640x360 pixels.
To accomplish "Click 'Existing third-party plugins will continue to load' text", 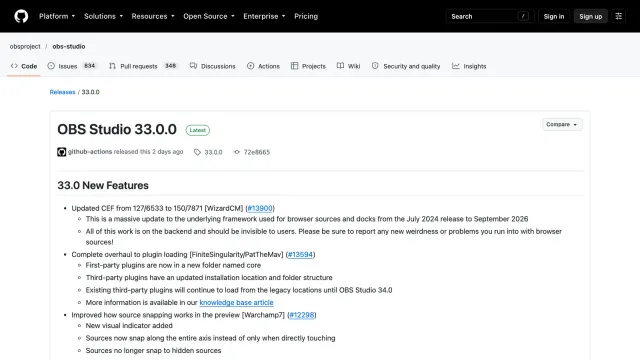I will click(x=239, y=290).
